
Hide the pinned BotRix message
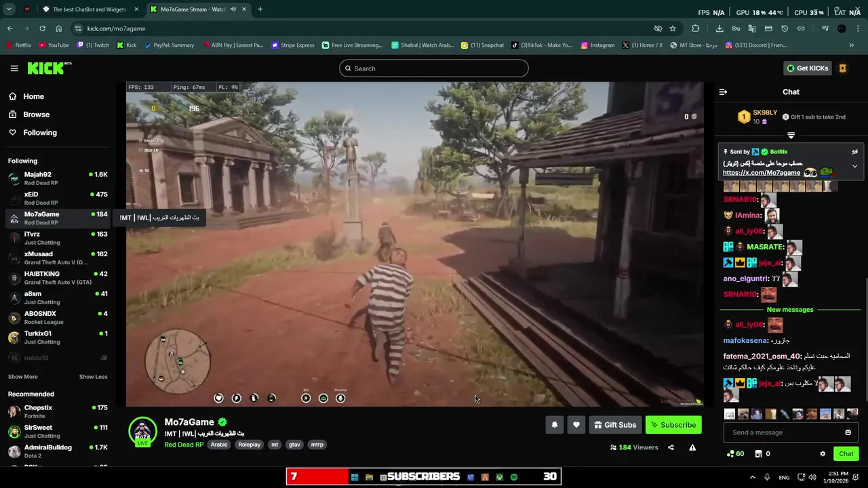[x=854, y=152]
